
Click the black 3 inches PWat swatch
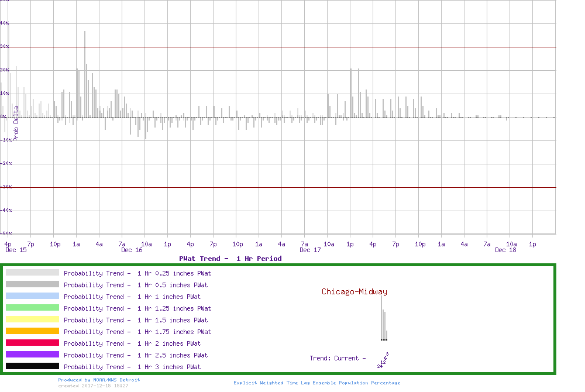pyautogui.click(x=32, y=366)
